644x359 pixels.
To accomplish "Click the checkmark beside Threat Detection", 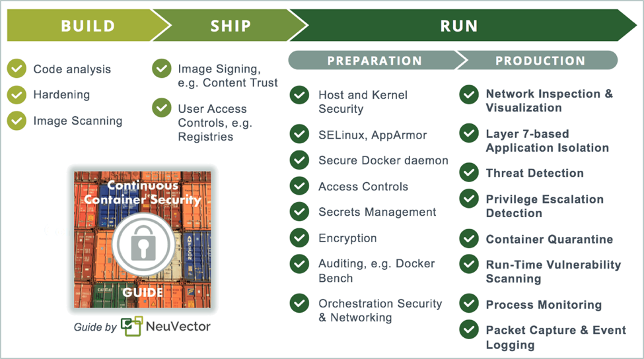I will point(469,173).
